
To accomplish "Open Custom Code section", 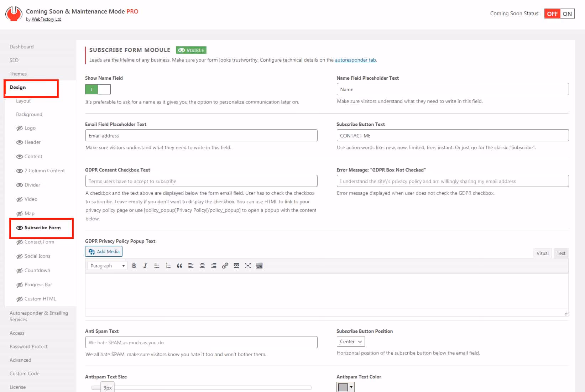I will 25,373.
